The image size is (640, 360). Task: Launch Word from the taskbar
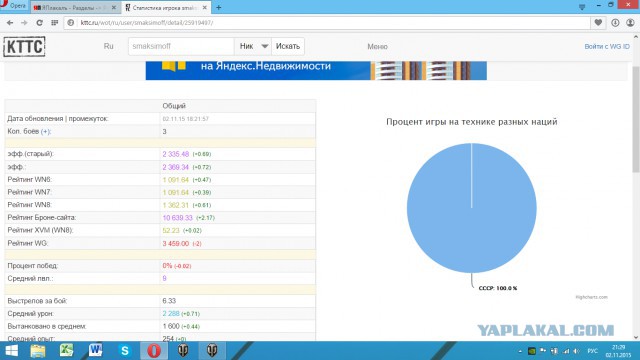click(x=96, y=351)
